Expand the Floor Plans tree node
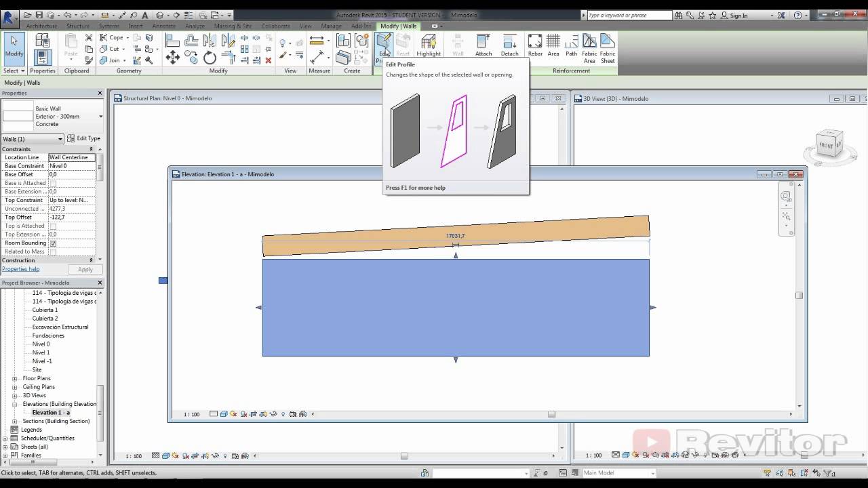The image size is (868, 488). [15, 379]
